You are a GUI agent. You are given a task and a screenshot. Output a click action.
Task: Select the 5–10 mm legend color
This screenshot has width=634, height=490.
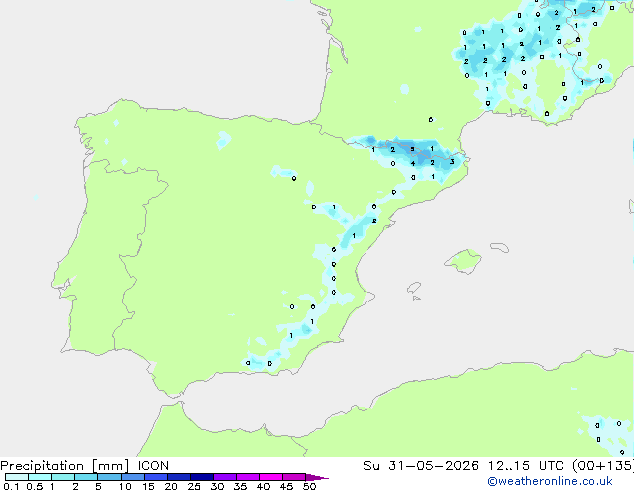[109, 477]
